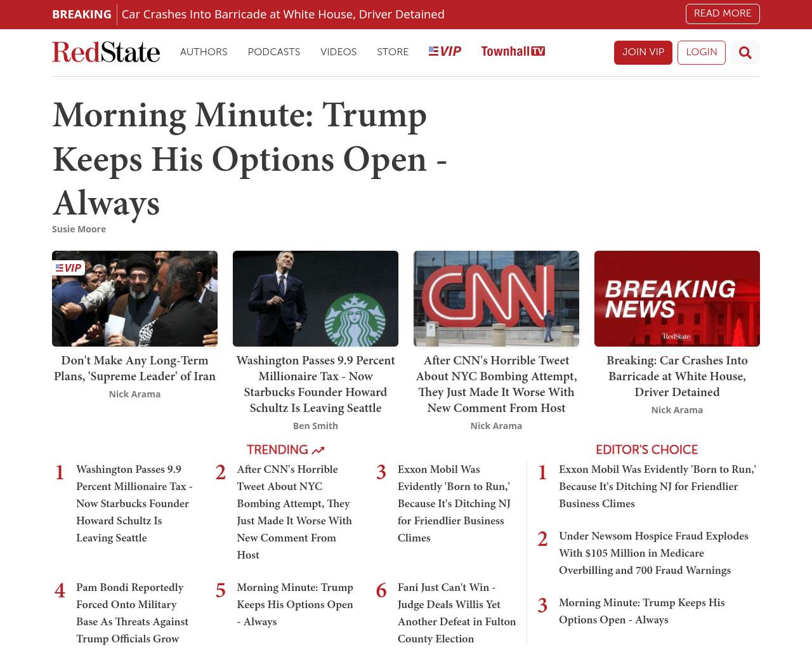
Task: Open the Starbucks Howard Schultz article thumbnail
Action: (x=315, y=298)
